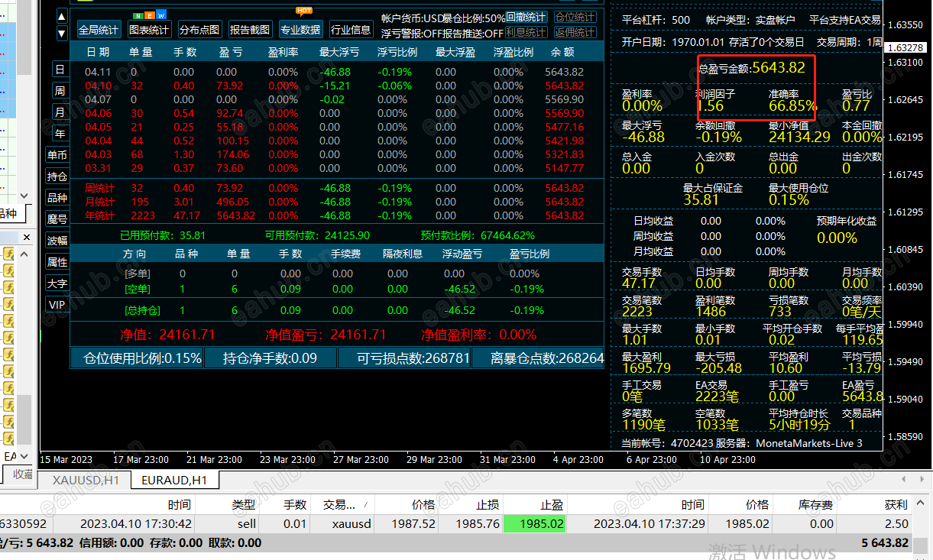Open the 全局统计 global statistics view
933x560 pixels.
[x=99, y=30]
